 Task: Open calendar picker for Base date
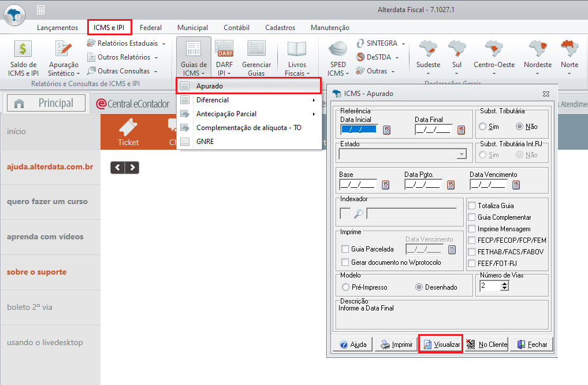[x=385, y=184]
